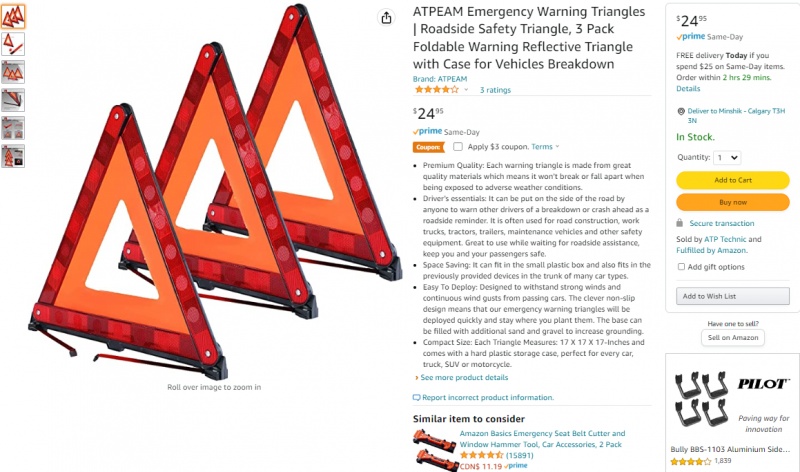
Task: Click the orange Coupon badge
Action: pos(428,147)
